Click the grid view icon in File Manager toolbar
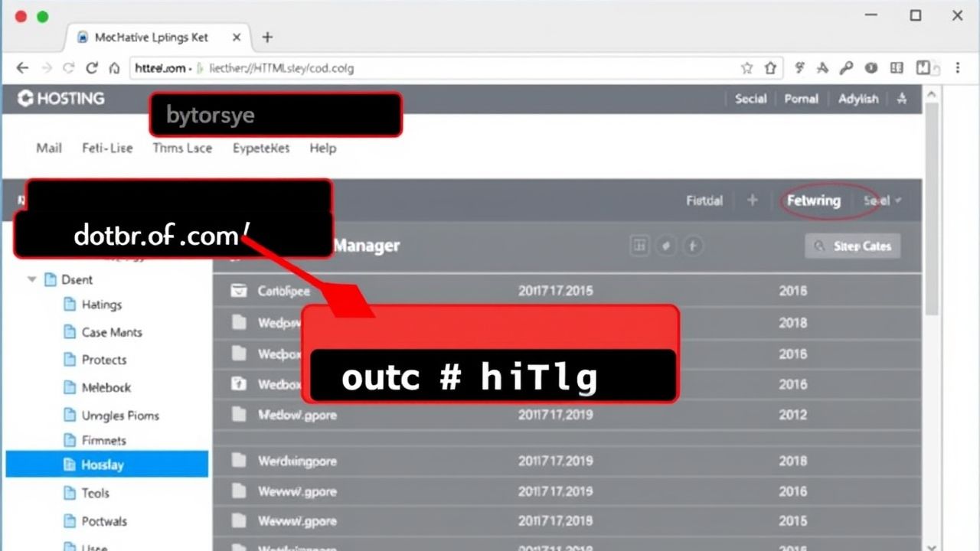This screenshot has height=551, width=980. (x=639, y=246)
